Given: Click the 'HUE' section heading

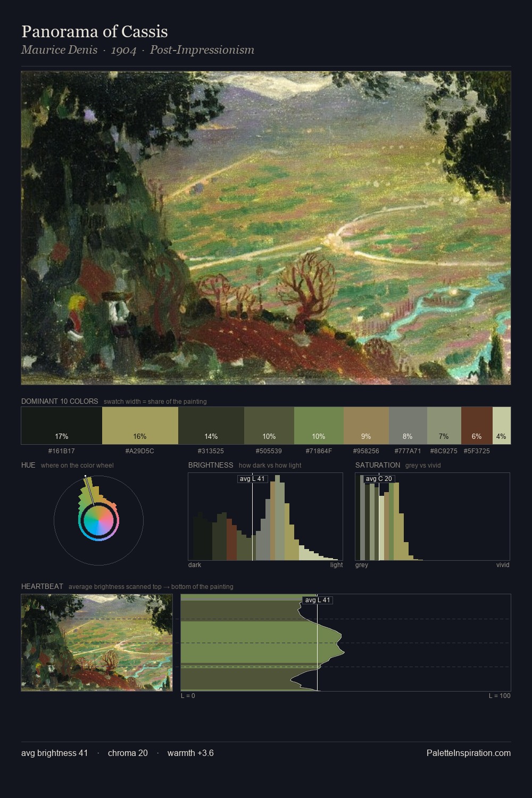Looking at the screenshot, I should tap(28, 465).
